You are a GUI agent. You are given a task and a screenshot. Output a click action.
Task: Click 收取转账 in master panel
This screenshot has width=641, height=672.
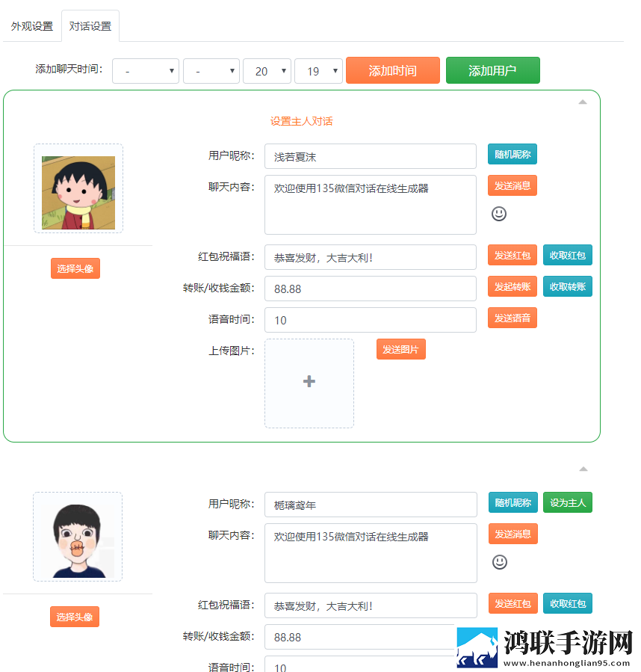point(568,286)
